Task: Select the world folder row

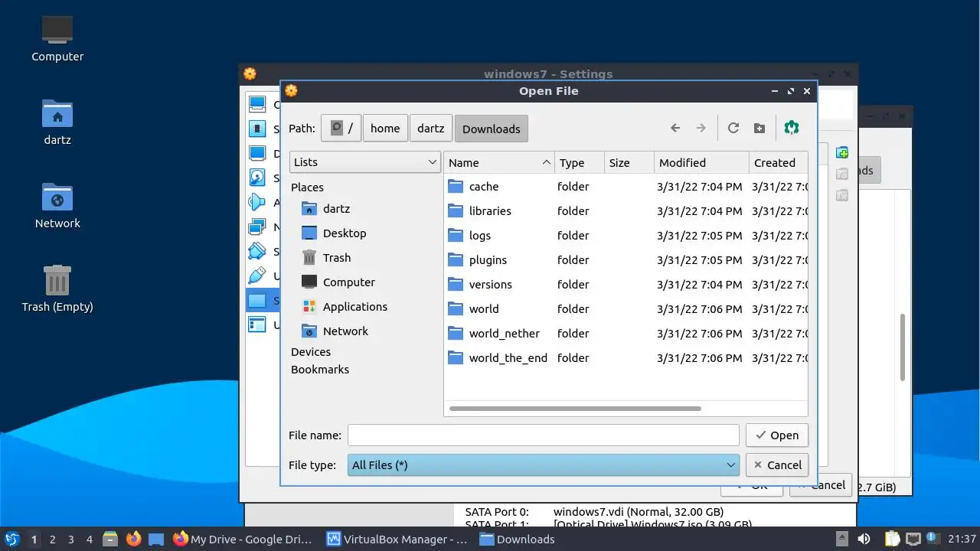Action: 626,308
